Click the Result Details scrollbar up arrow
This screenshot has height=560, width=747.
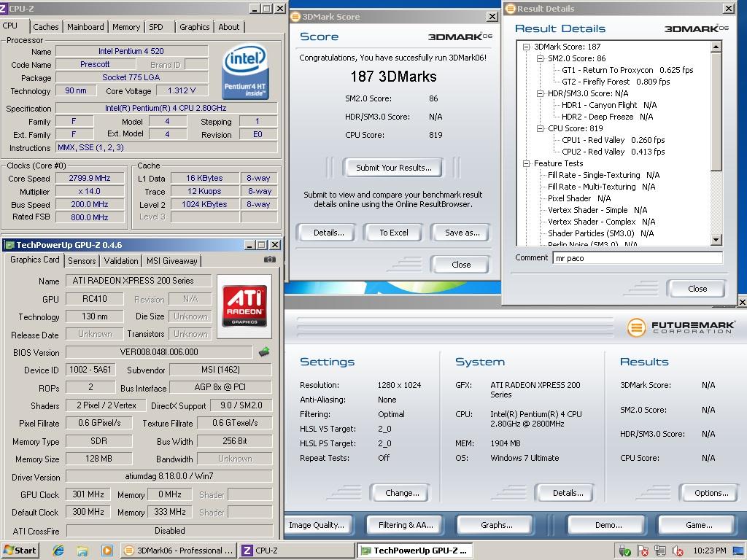pos(716,47)
